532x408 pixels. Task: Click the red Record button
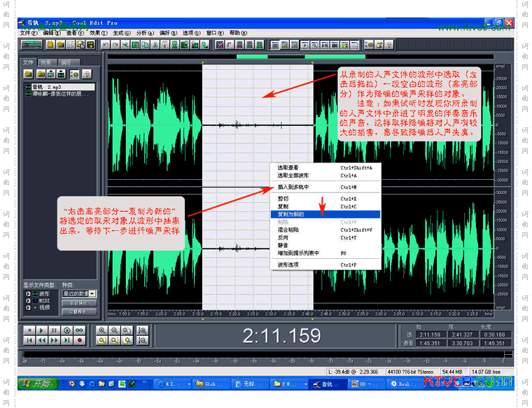point(79,340)
